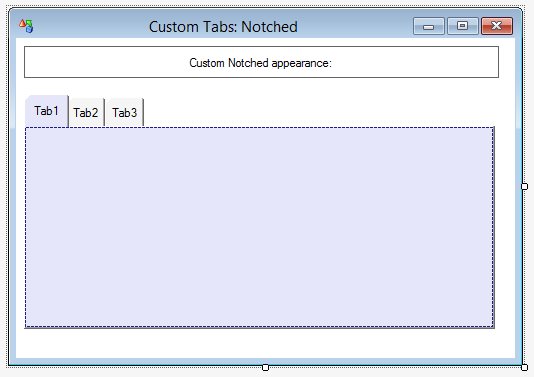Maximize the Custom Tabs window

coord(462,26)
